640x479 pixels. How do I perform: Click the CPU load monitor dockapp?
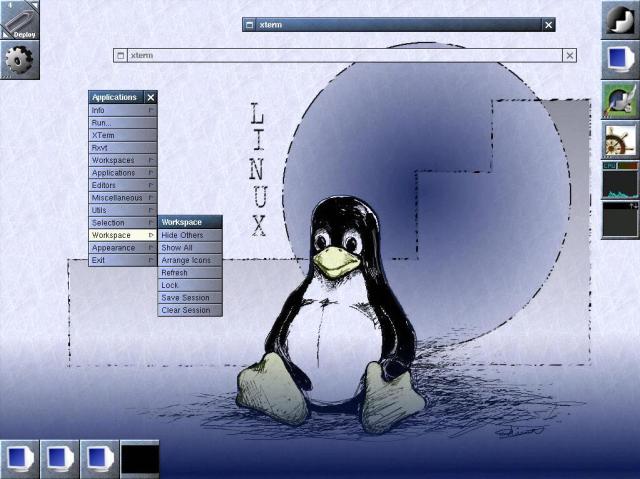pyautogui.click(x=620, y=180)
